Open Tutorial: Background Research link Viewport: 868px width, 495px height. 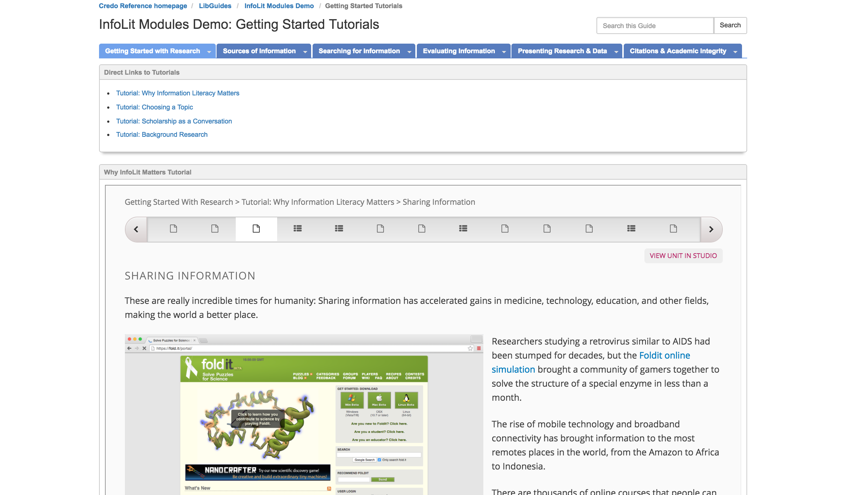[162, 135]
